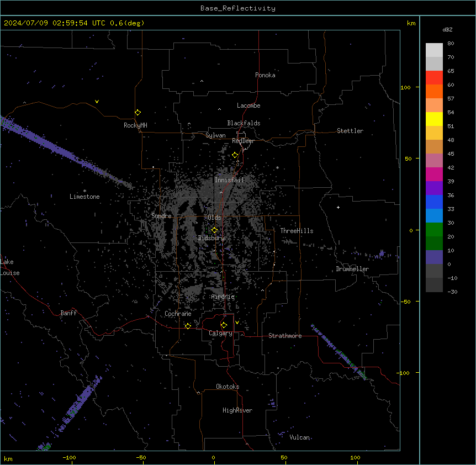Click the yellow diamond marker below RedDeer
The height and width of the screenshot is (465, 476).
click(235, 155)
